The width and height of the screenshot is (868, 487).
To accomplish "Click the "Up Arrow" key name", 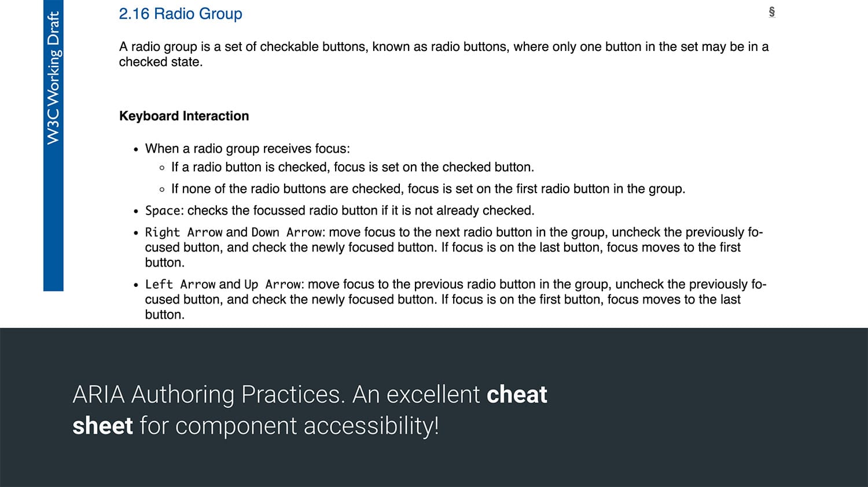I will point(272,285).
